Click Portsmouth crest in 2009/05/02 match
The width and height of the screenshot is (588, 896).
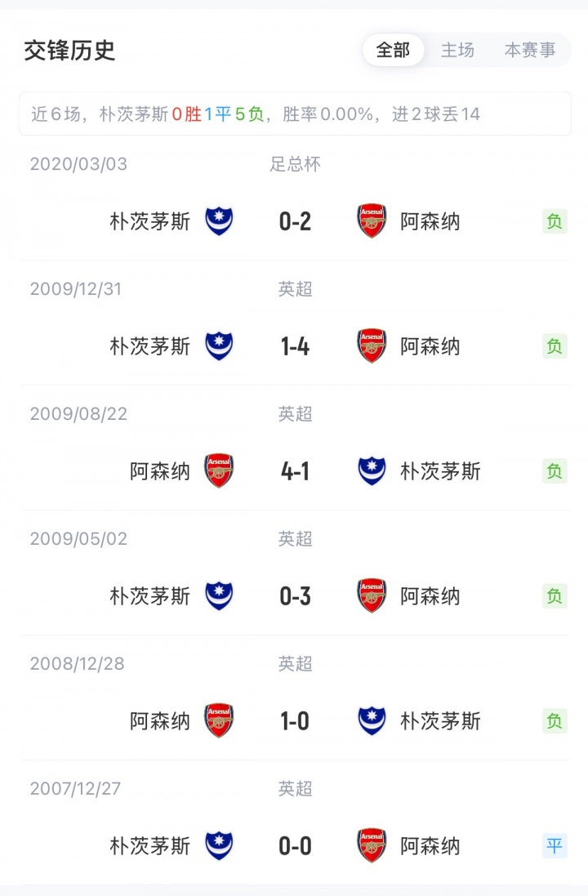click(x=219, y=596)
